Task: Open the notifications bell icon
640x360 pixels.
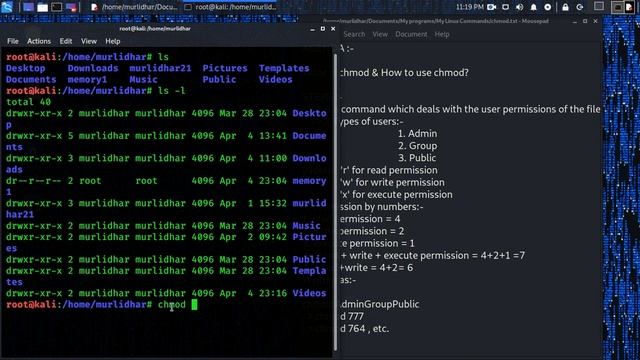Action: [x=533, y=7]
